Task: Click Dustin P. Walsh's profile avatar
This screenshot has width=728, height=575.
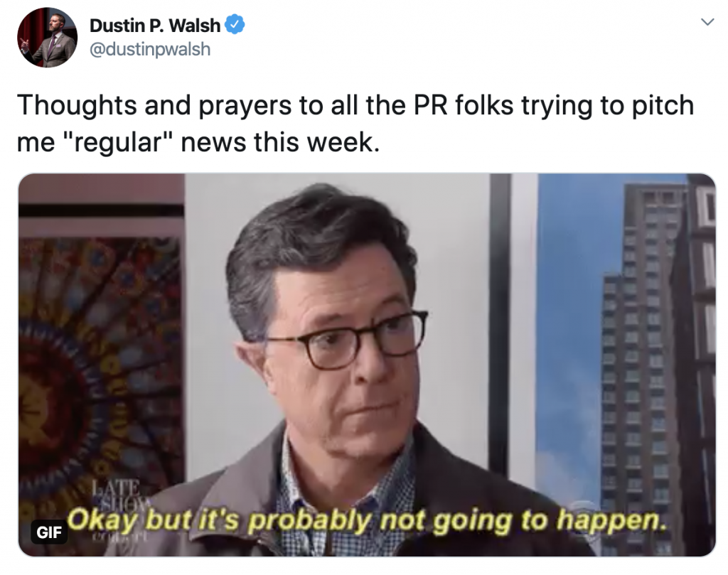Action: tap(48, 38)
